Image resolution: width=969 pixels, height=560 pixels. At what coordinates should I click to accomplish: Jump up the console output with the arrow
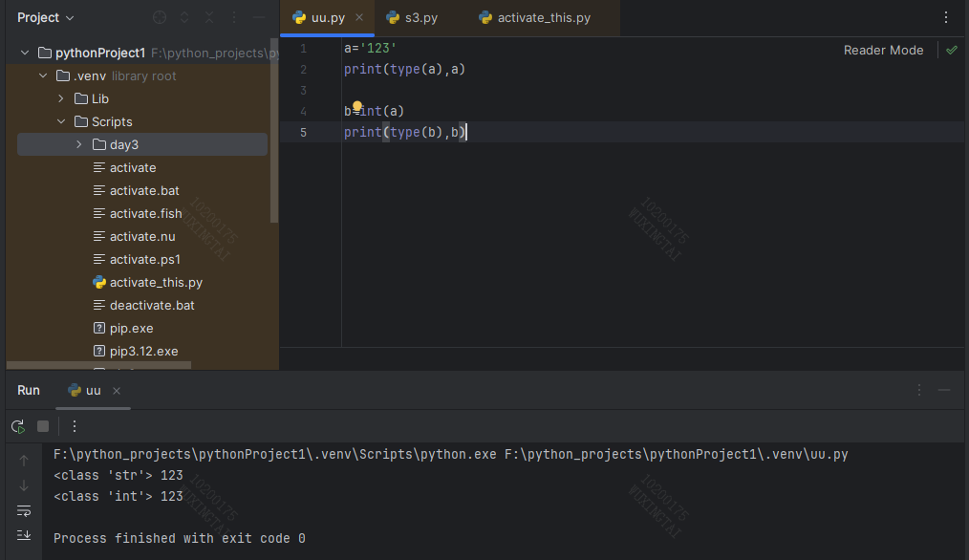point(24,460)
